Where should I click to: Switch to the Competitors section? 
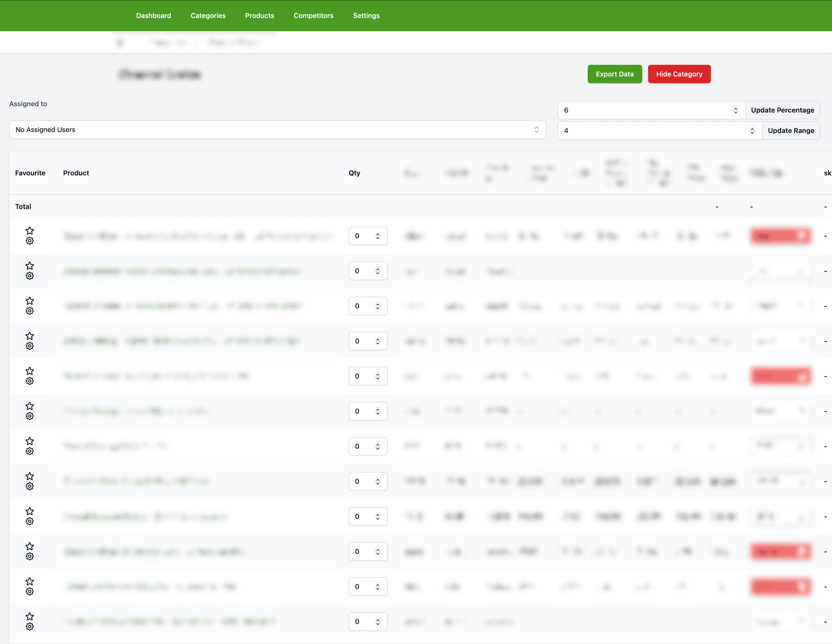313,16
